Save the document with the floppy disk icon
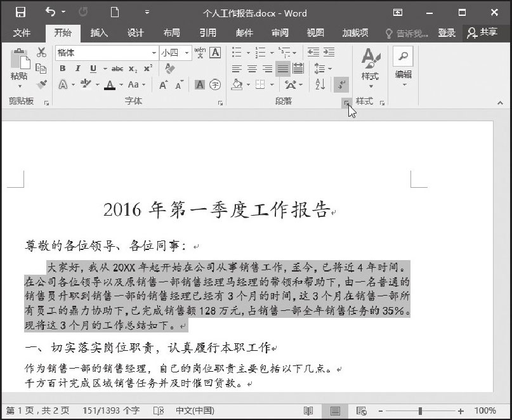Image resolution: width=512 pixels, height=420 pixels. click(20, 13)
